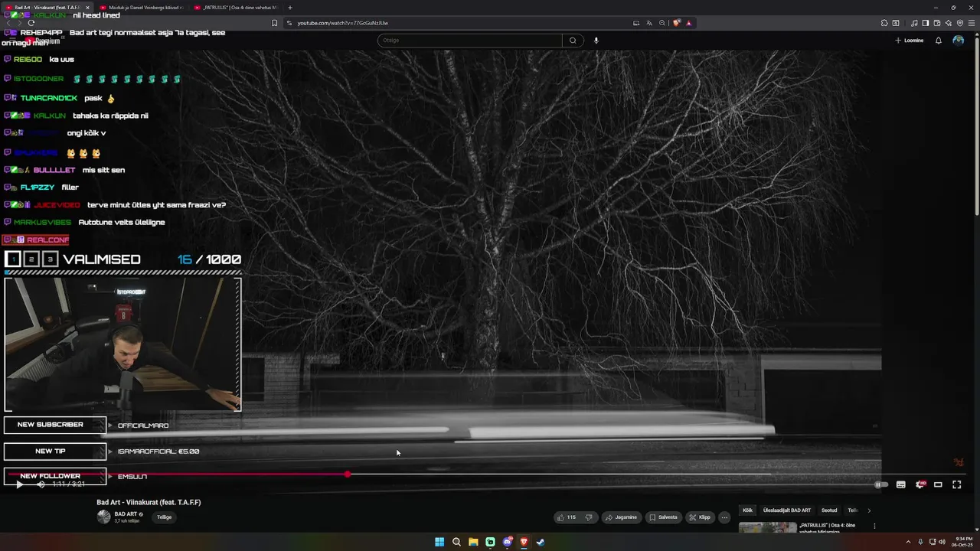Viewport: 980px width, 551px height.
Task: Open the browser hamburger main menu
Action: coord(972,23)
